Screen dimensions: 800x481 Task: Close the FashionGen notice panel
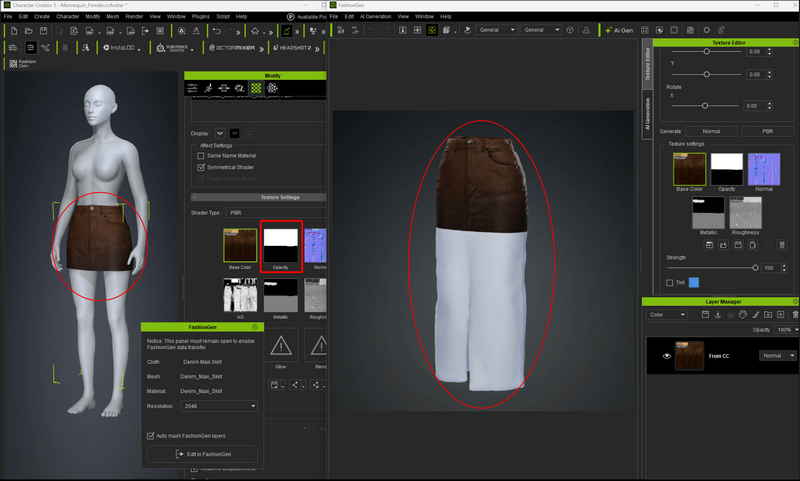pyautogui.click(x=255, y=327)
